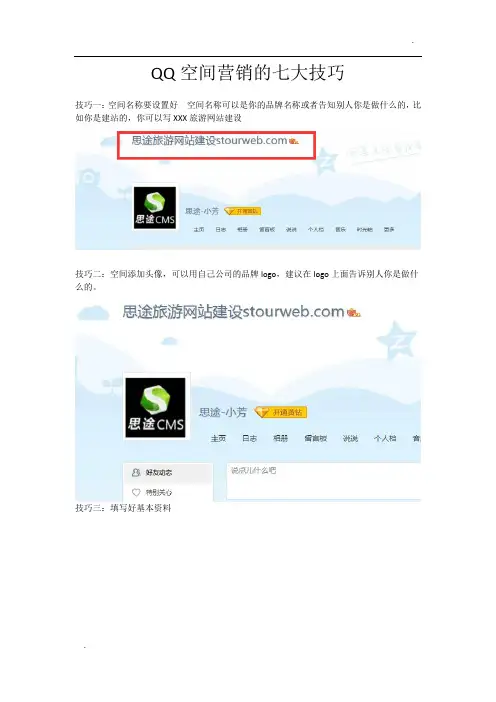This screenshot has height=702, width=496.
Task: Open the 时光轴 tab
Action: coord(364,229)
